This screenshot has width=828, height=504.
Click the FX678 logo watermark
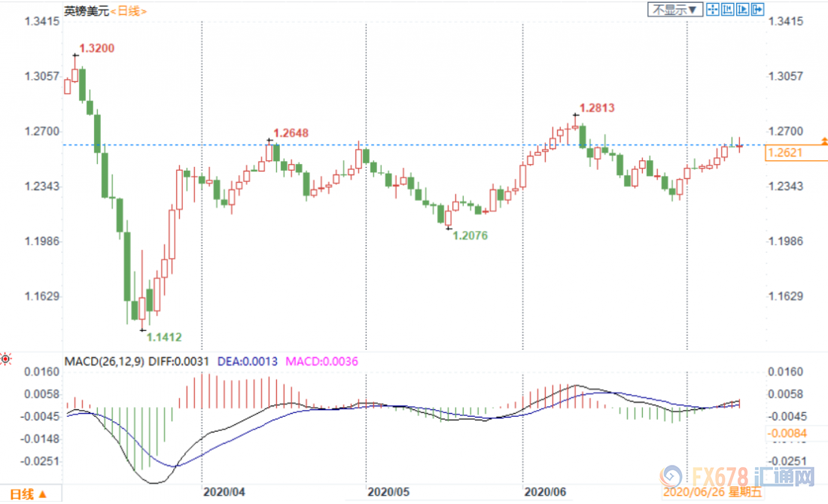(x=739, y=478)
